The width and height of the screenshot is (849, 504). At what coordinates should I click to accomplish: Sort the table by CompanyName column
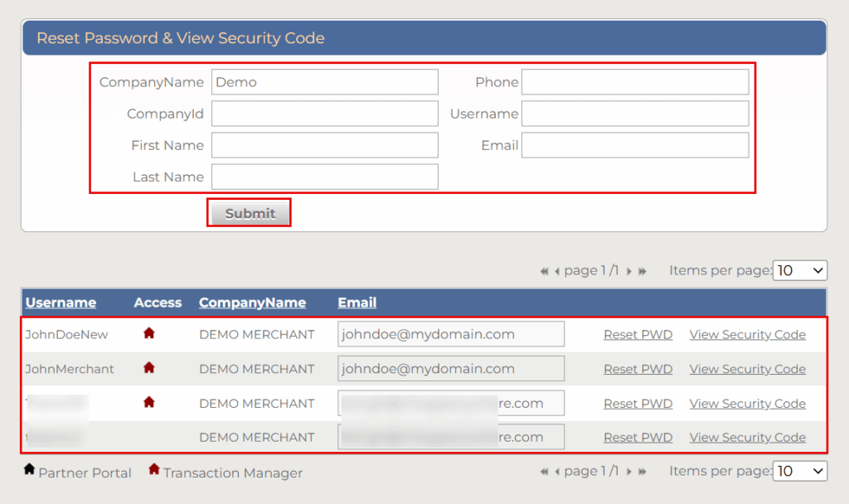pos(252,303)
